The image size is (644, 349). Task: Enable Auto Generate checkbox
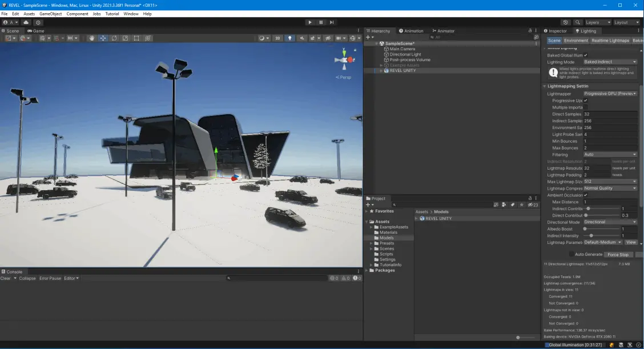pyautogui.click(x=571, y=254)
